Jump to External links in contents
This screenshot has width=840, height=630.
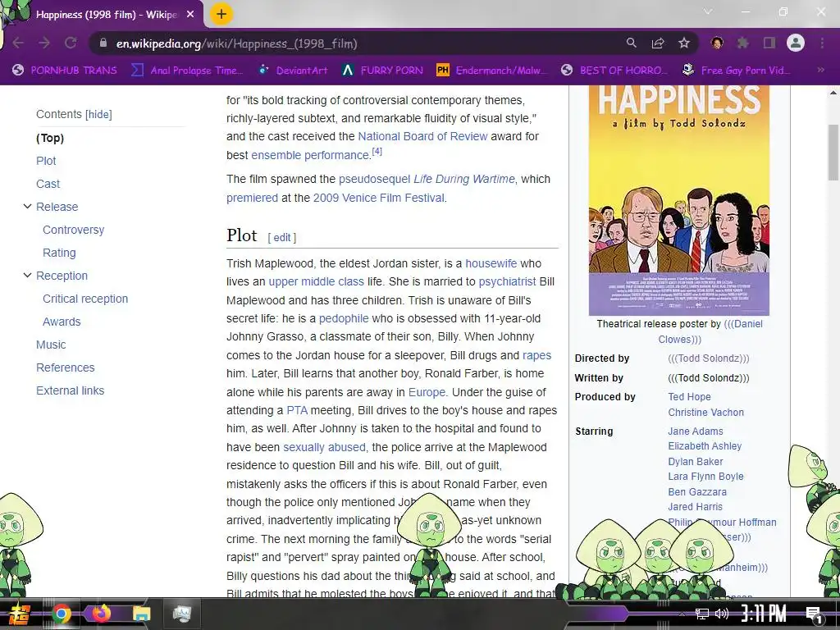pos(71,391)
